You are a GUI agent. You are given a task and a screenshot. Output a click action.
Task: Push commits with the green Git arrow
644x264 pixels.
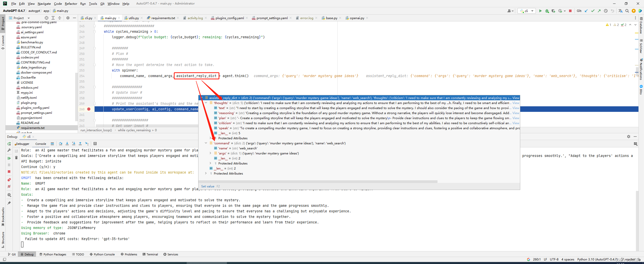(599, 11)
